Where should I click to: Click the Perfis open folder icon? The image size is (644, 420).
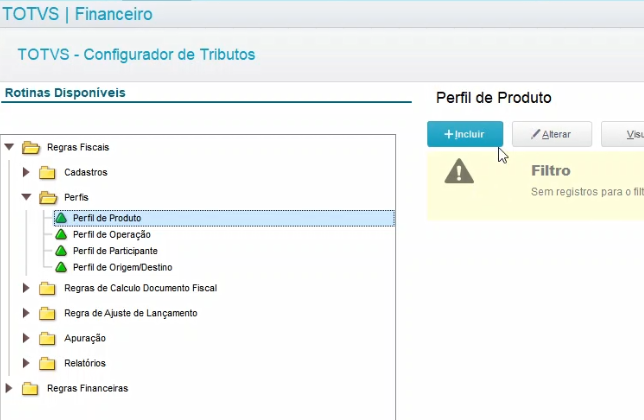(x=48, y=197)
